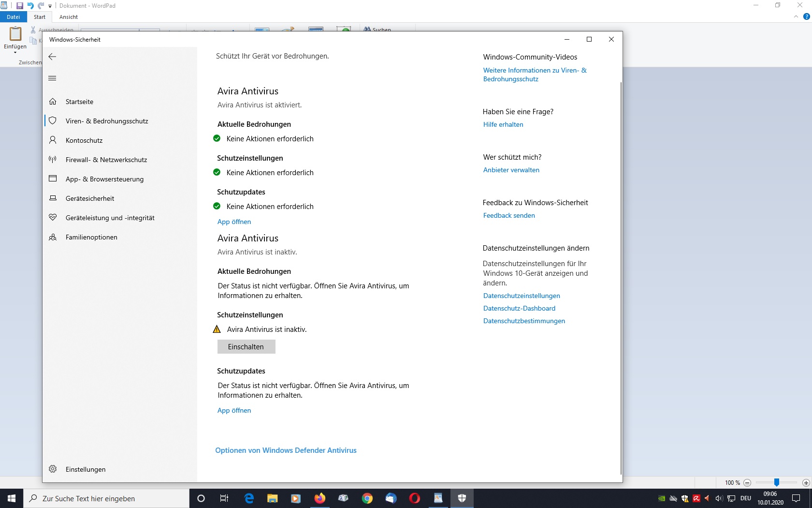Open Task View on the taskbar
Viewport: 812px width, 508px height.
coord(224,498)
